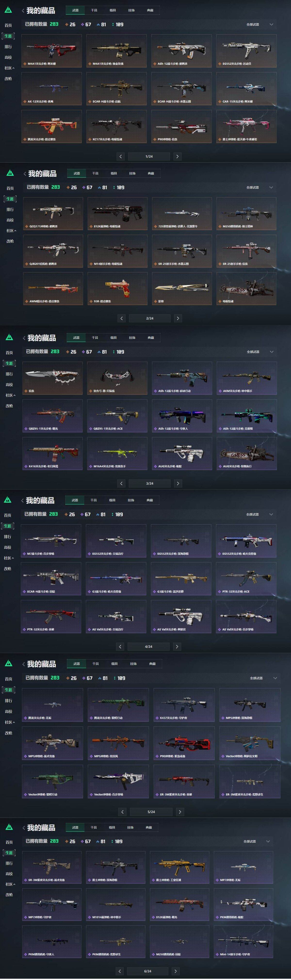The height and width of the screenshot is (980, 291).
Task: Select M4A1突击步枪-阿米娅 weapon card
Action: pyautogui.click(x=51, y=51)
